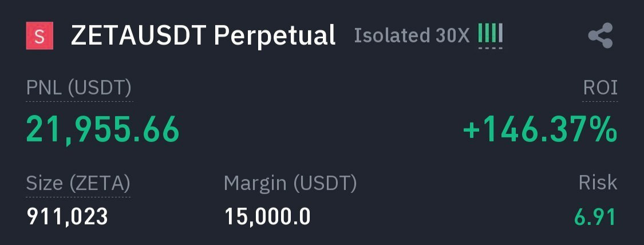This screenshot has width=644, height=245.
Task: Click the dashed line beneath ADL bars
Action: click(491, 48)
